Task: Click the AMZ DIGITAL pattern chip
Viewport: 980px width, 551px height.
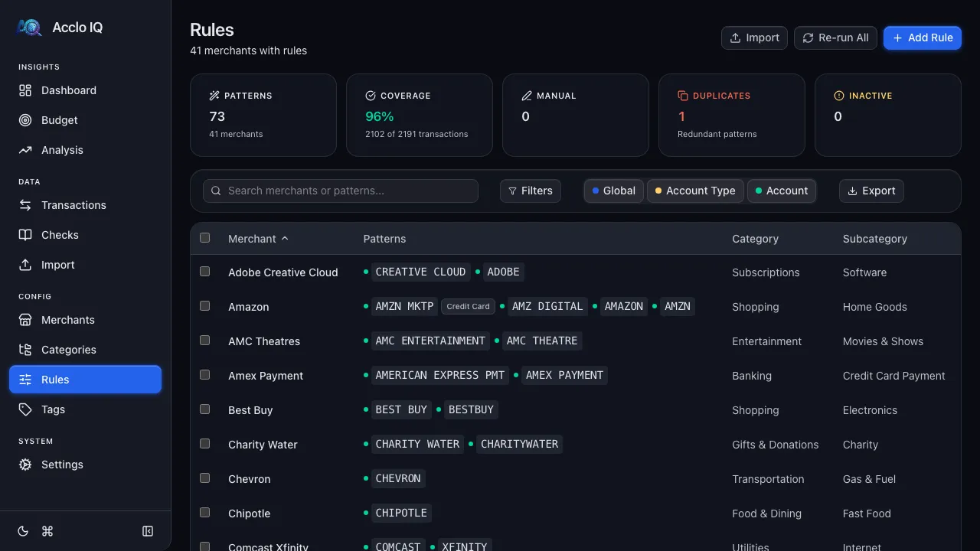Action: (547, 306)
